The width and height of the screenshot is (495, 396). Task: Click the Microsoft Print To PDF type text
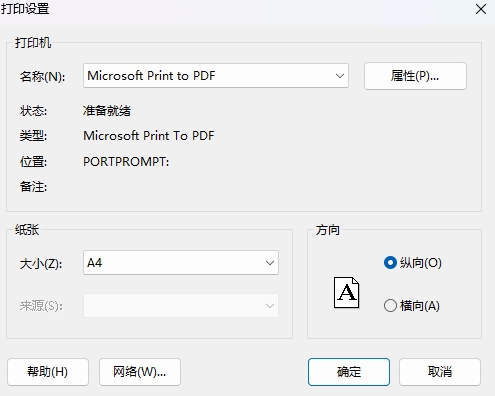coord(149,136)
